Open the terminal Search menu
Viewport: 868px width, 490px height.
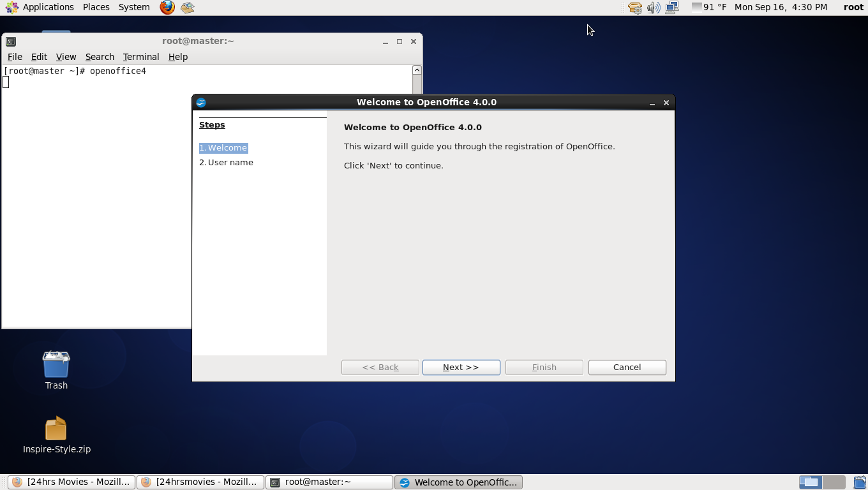click(100, 57)
